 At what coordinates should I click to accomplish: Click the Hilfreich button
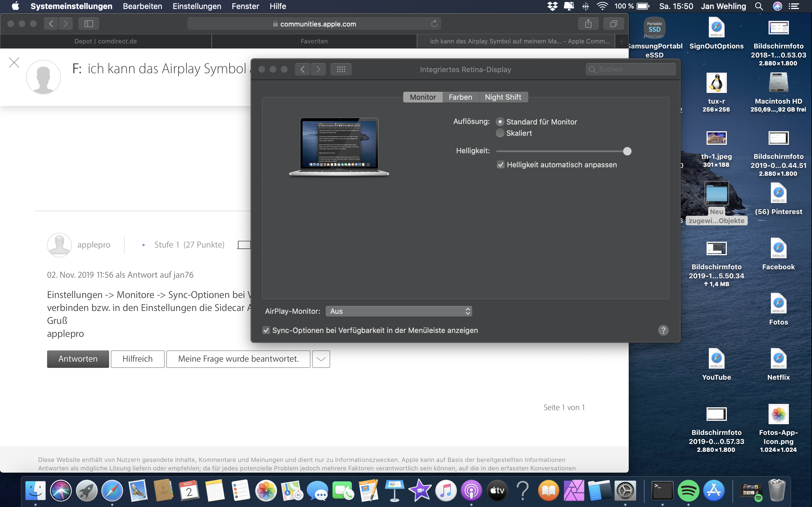[137, 359]
